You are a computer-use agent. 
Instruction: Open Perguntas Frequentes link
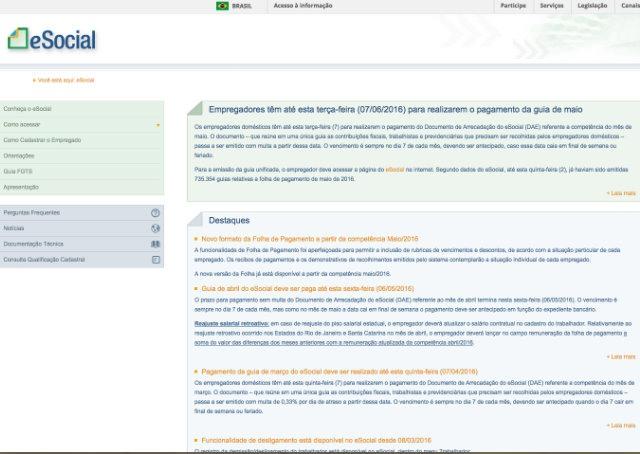pyautogui.click(x=31, y=213)
